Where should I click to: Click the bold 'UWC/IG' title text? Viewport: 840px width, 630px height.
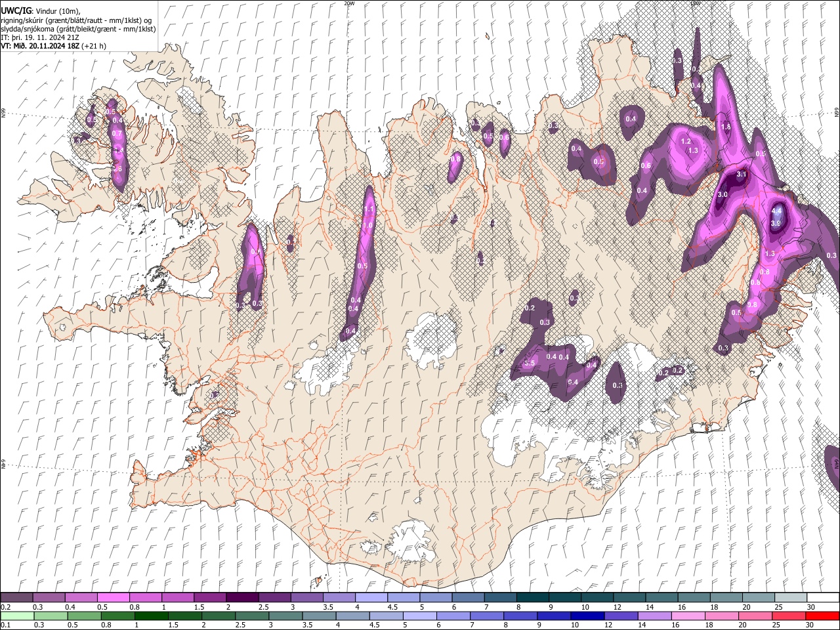pyautogui.click(x=15, y=11)
